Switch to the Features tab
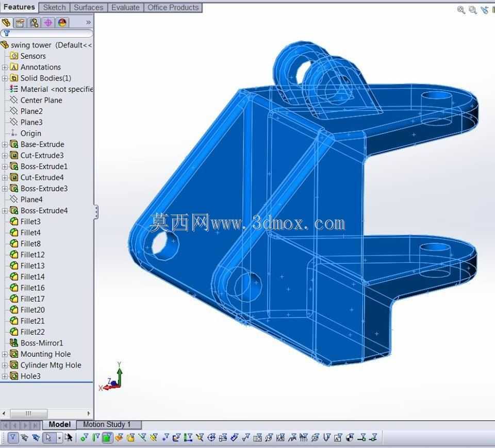 pyautogui.click(x=19, y=7)
